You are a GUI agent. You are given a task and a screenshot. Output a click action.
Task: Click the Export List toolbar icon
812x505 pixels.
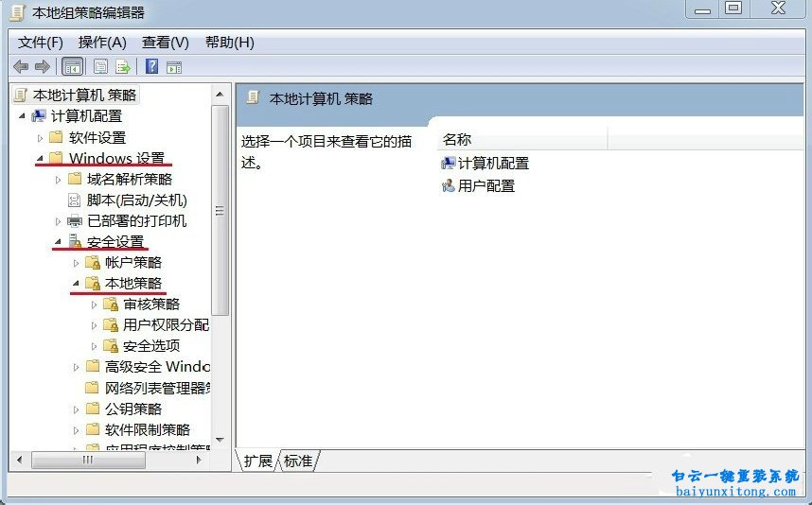tap(123, 67)
